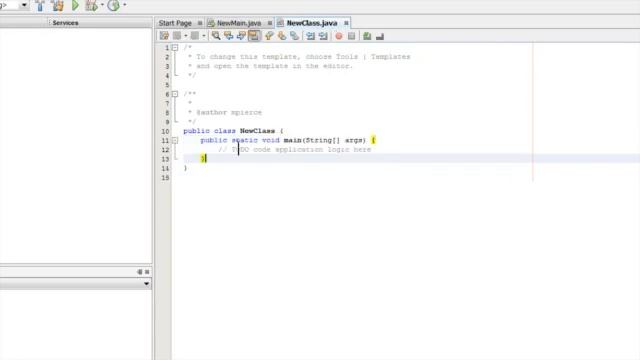Click the Next Bookmark icon
Screen dimensions: 640x360
coord(282,36)
